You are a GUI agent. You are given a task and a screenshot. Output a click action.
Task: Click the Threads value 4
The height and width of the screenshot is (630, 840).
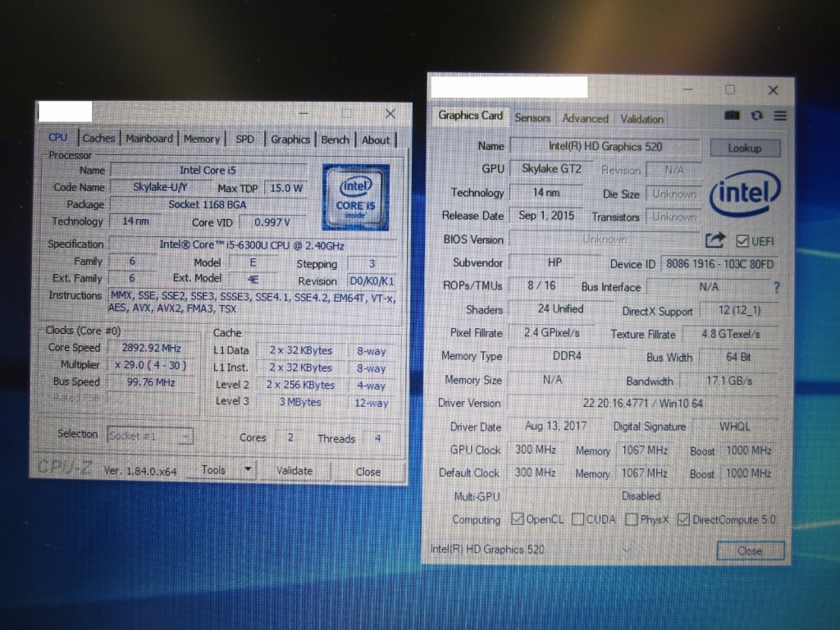(377, 438)
